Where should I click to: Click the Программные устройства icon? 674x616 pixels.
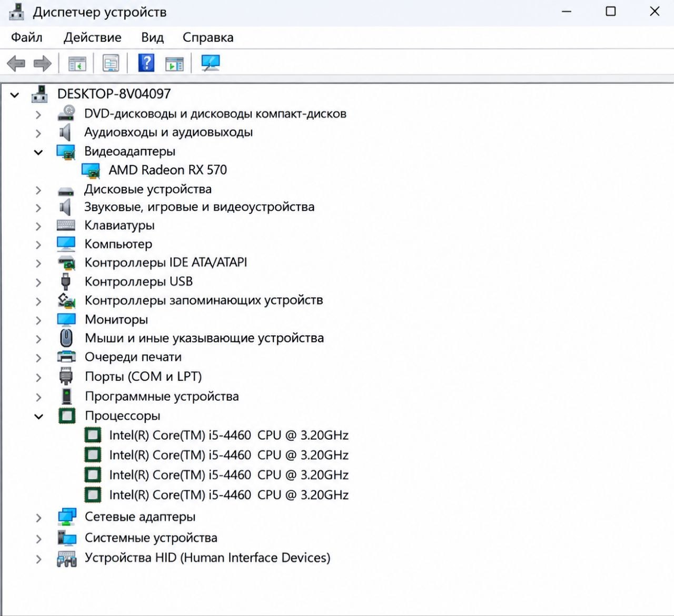[x=66, y=396]
